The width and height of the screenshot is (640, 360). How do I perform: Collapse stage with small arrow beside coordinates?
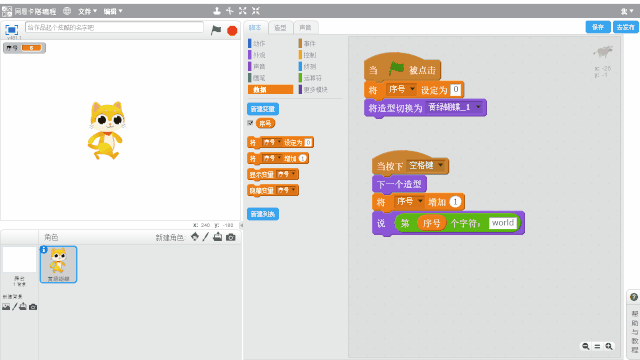tap(241, 225)
